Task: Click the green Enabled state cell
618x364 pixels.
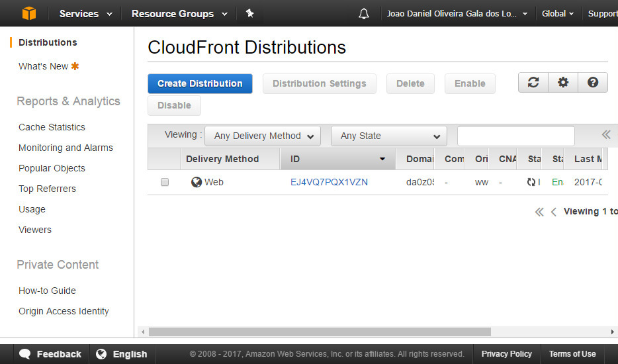Action: point(557,182)
